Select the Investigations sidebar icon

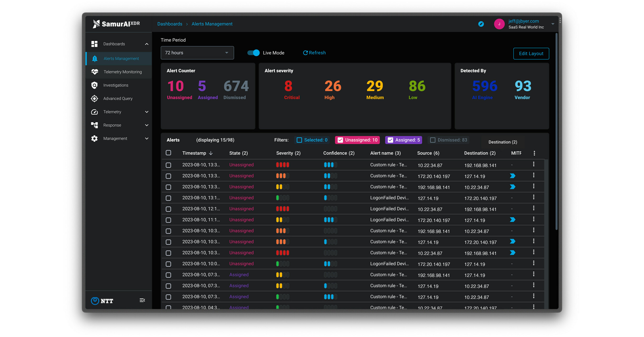pos(94,85)
